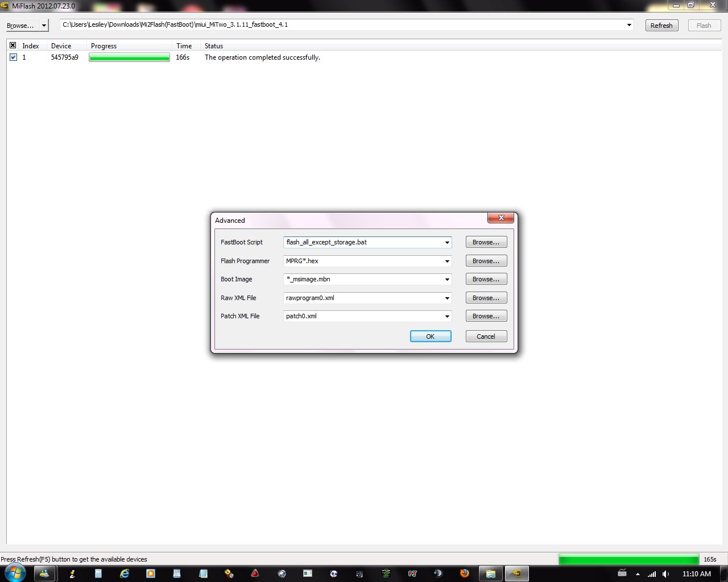Open the Boot Image dropdown
The image size is (728, 582).
pos(447,280)
